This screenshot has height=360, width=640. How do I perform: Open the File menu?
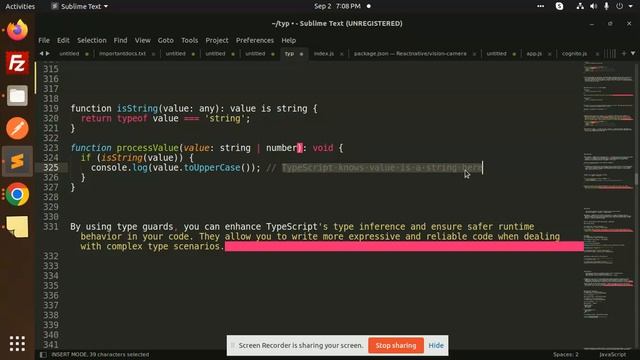[x=44, y=40]
